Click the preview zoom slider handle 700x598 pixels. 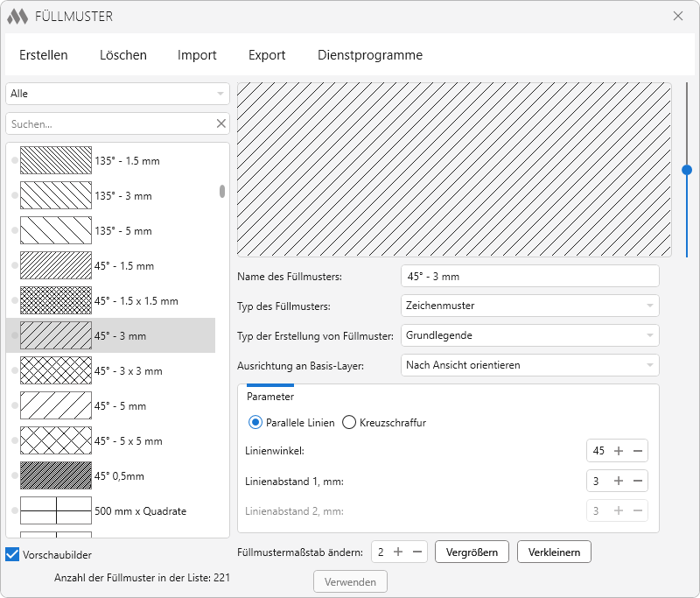pyautogui.click(x=687, y=170)
